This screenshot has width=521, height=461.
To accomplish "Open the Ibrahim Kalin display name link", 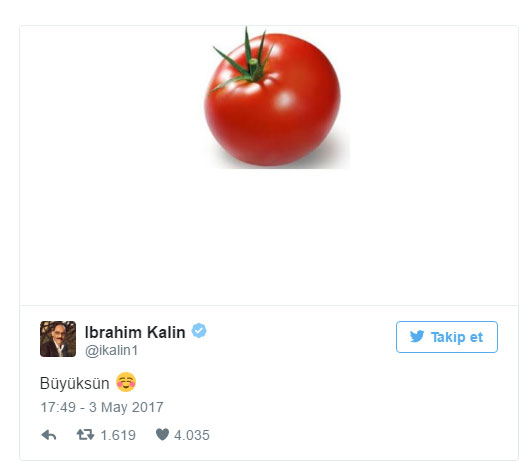I will click(135, 332).
